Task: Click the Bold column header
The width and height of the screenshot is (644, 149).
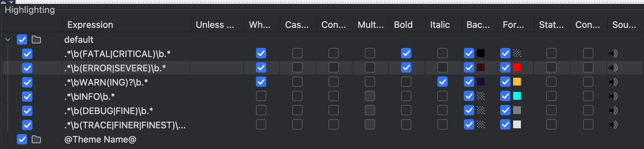Action: pyautogui.click(x=403, y=25)
